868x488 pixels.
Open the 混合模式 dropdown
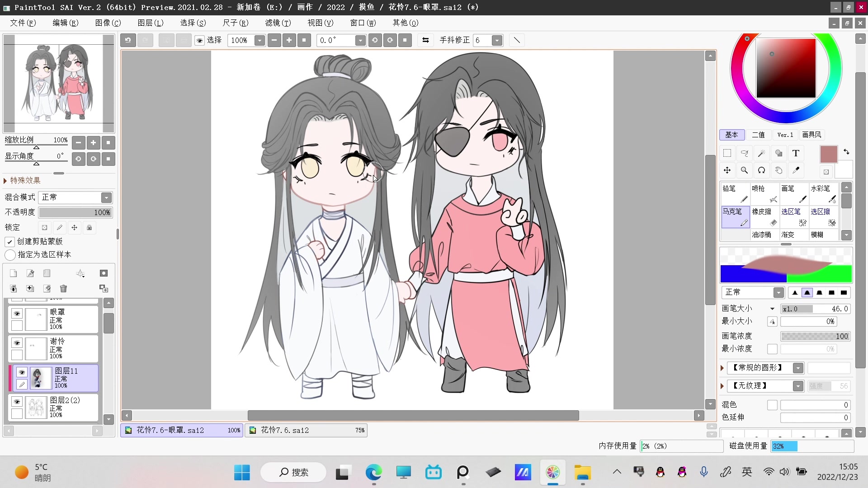106,197
